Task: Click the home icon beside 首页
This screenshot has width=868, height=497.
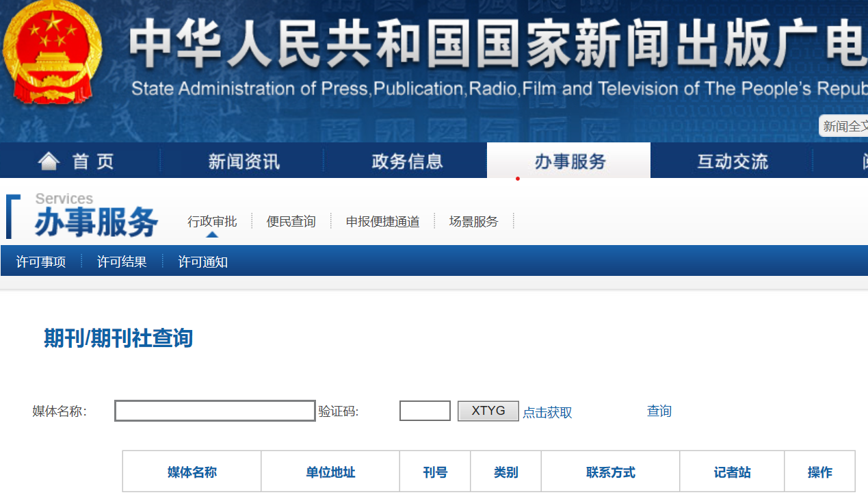Action: (48, 160)
